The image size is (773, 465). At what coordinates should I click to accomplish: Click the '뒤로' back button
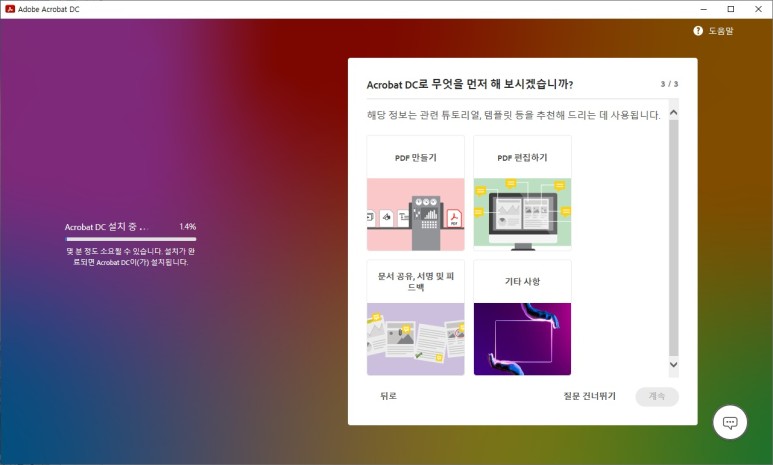[388, 396]
